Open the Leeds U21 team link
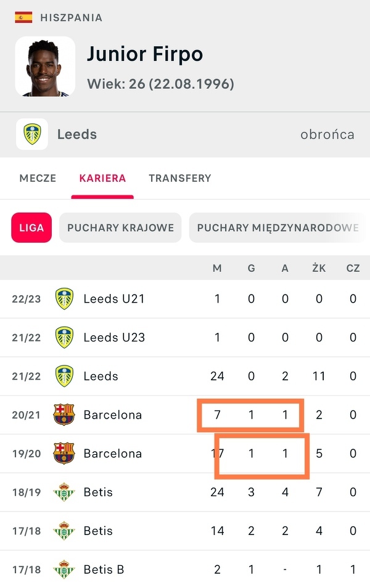370x588 pixels. (x=114, y=299)
